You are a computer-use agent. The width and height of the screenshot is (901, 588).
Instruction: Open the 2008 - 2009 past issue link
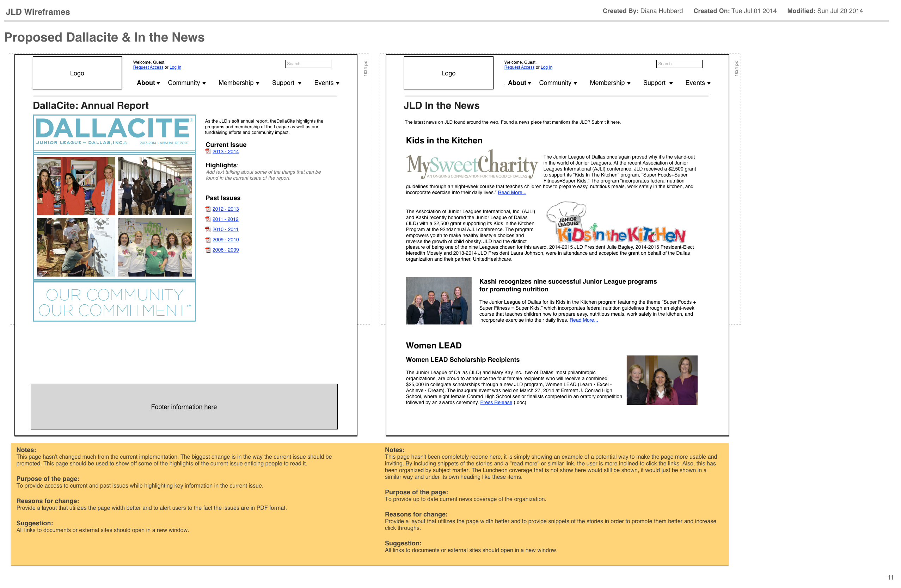pos(226,250)
